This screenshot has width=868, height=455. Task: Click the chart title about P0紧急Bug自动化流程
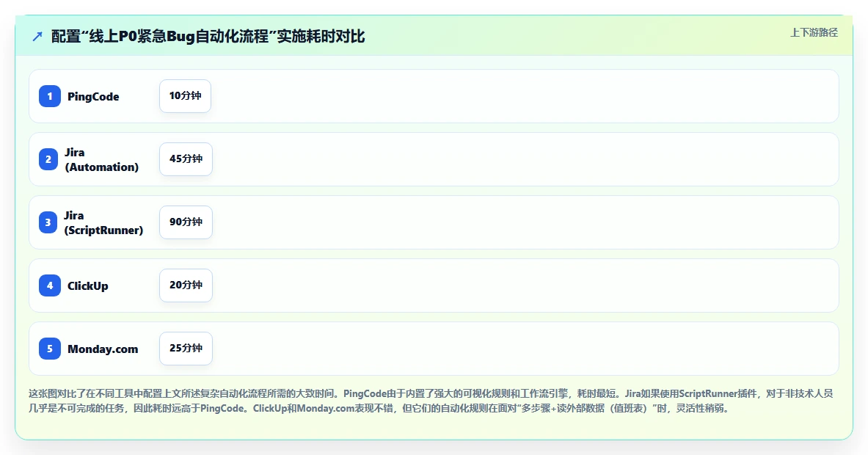pos(208,37)
